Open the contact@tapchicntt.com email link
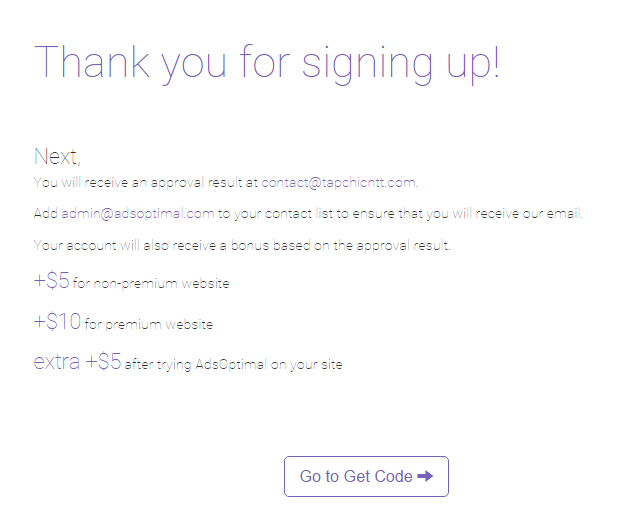The image size is (628, 507). 338,183
